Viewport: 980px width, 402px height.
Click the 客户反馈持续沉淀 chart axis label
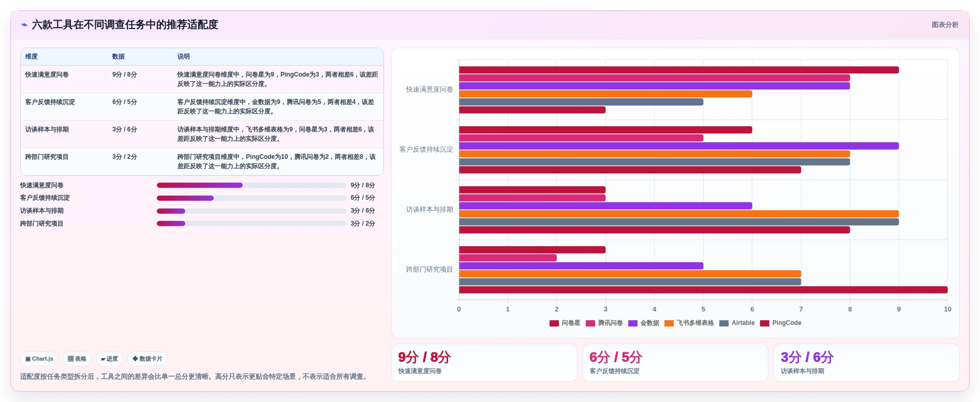click(426, 150)
